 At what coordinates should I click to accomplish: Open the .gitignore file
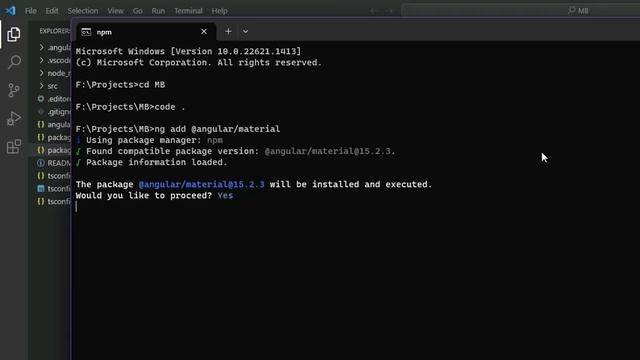(x=55, y=112)
